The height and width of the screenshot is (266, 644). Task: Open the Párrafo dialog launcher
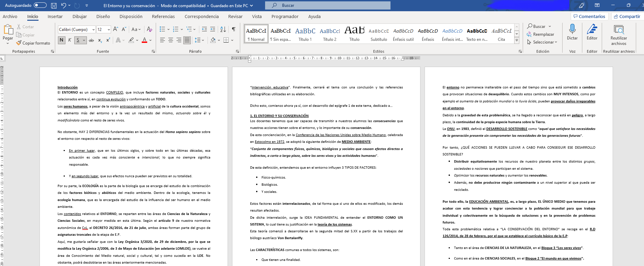click(x=237, y=51)
